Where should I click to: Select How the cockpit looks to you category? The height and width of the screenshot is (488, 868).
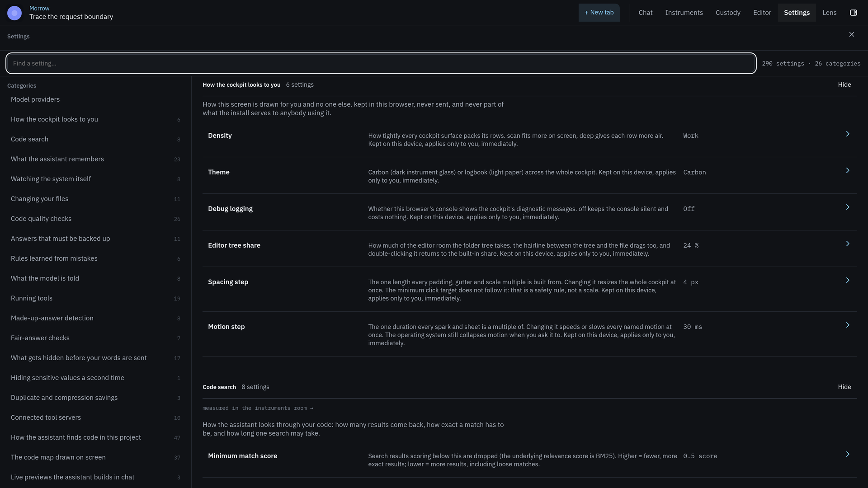pyautogui.click(x=95, y=119)
